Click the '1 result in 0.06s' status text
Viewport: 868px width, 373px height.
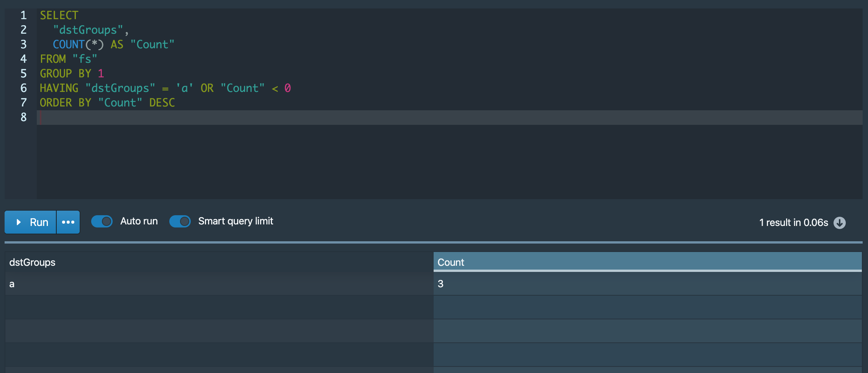tap(794, 222)
